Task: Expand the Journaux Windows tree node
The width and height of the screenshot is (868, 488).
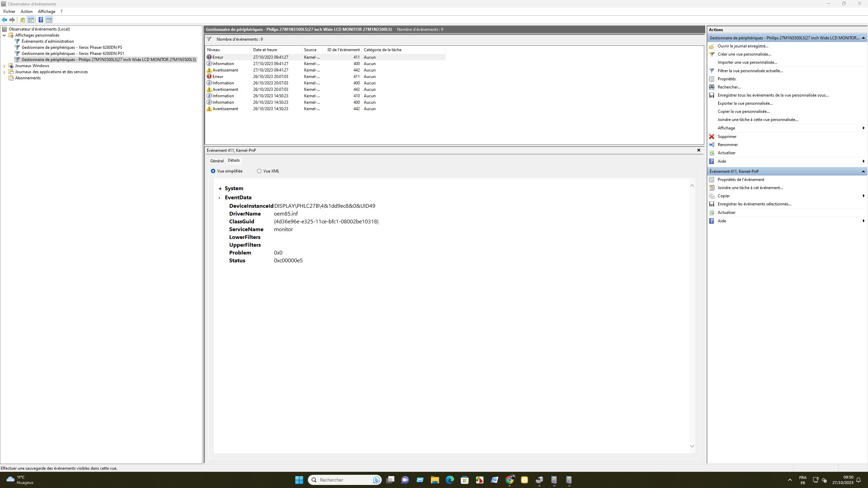Action: 4,66
